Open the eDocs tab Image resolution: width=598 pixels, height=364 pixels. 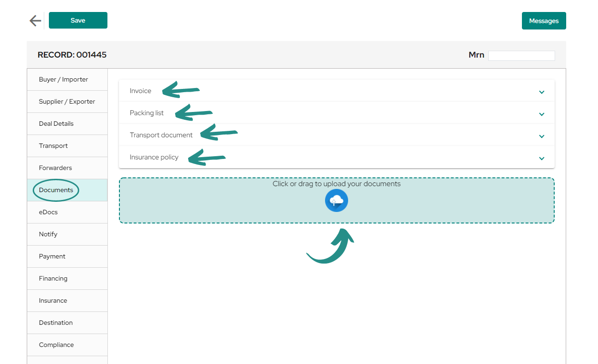click(x=67, y=212)
